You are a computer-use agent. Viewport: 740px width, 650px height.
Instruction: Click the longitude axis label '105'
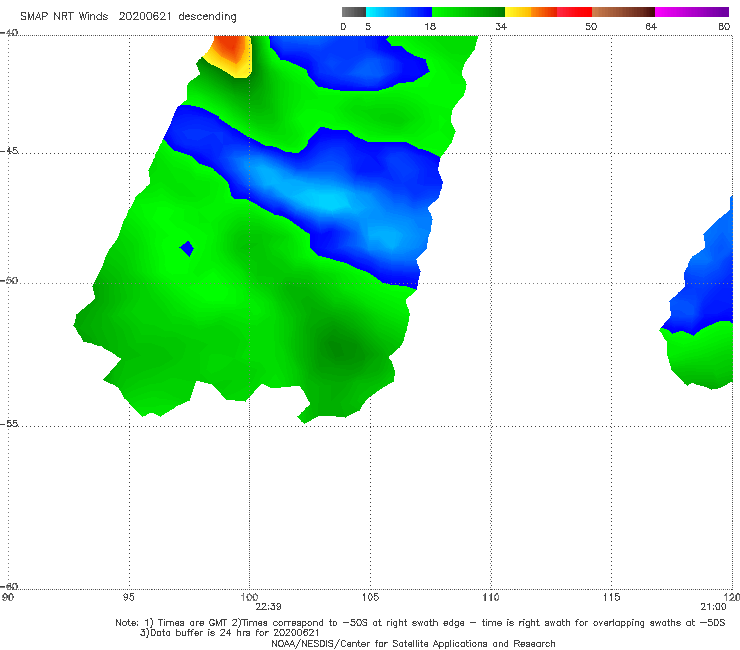point(370,597)
